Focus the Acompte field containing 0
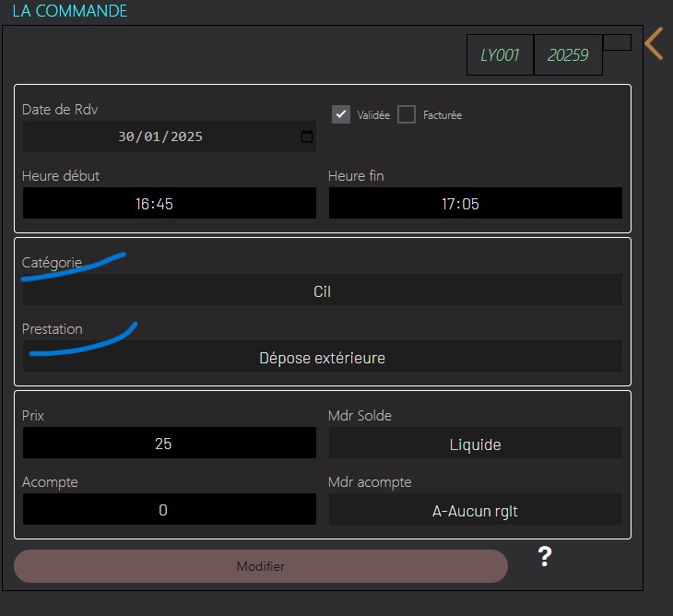Screen dimensions: 673x616 (169, 510)
